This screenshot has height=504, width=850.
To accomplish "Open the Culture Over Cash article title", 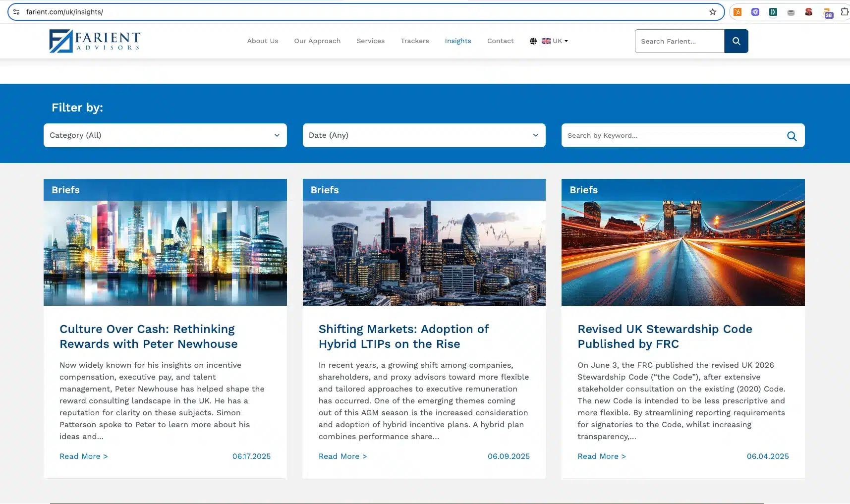I will click(149, 336).
